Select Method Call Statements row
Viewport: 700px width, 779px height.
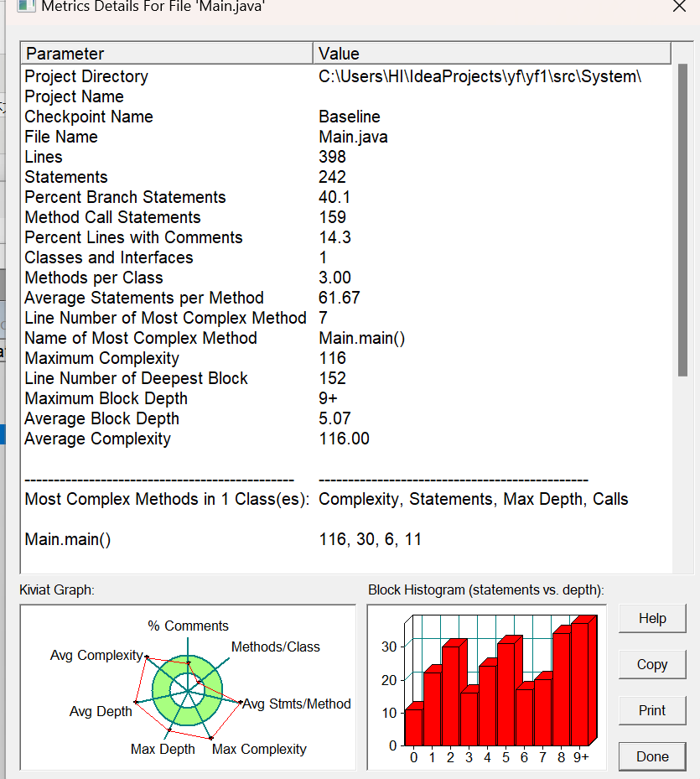345,217
